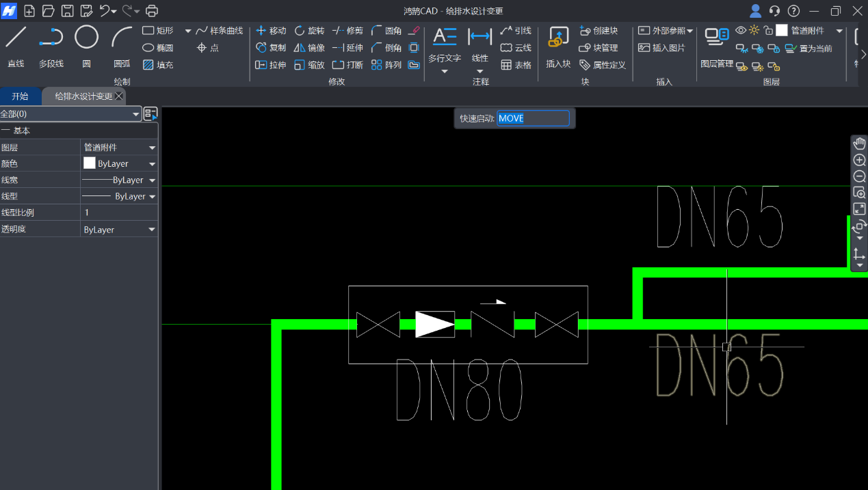Click the 插入块 insert block icon
This screenshot has height=490, width=868.
click(558, 45)
